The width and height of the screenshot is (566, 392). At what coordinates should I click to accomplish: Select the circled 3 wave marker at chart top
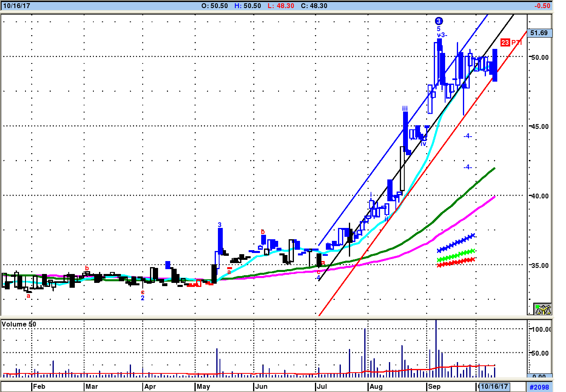(x=439, y=21)
